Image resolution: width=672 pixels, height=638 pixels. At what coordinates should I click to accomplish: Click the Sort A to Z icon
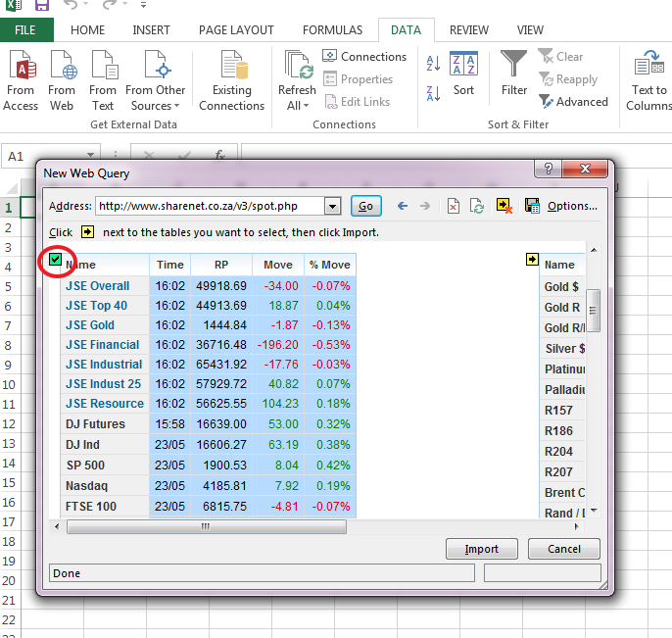pyautogui.click(x=433, y=63)
